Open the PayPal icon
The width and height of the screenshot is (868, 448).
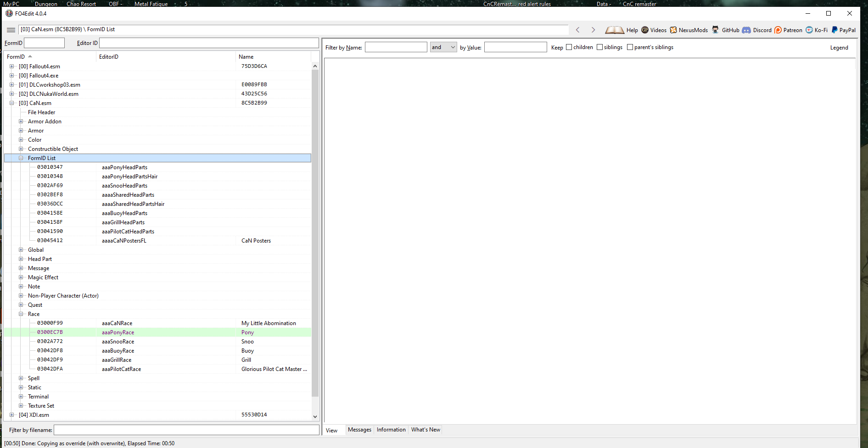[x=834, y=30]
